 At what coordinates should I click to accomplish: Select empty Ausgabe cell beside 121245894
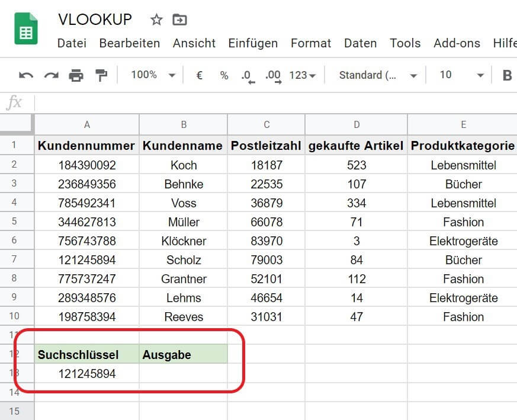(184, 373)
